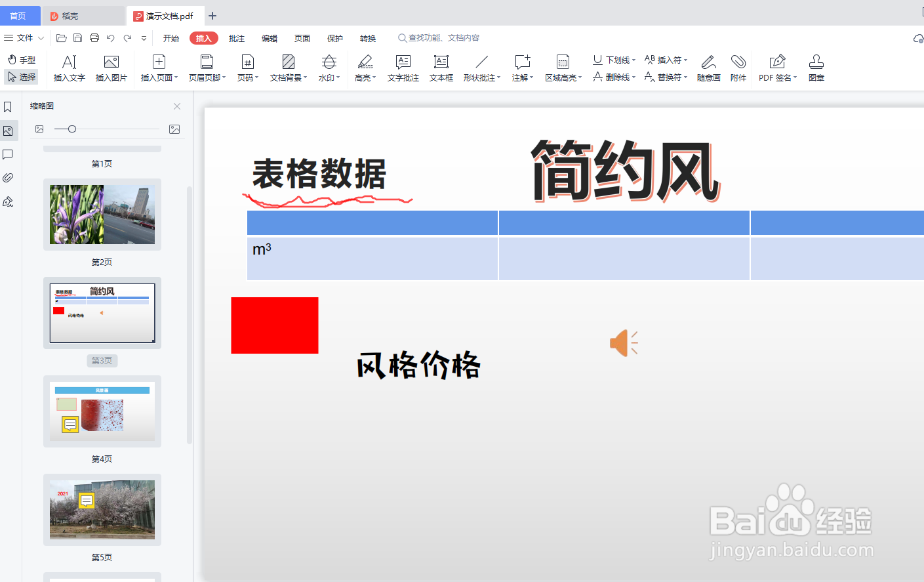Switch to the Edit tab (编辑)

[270, 38]
